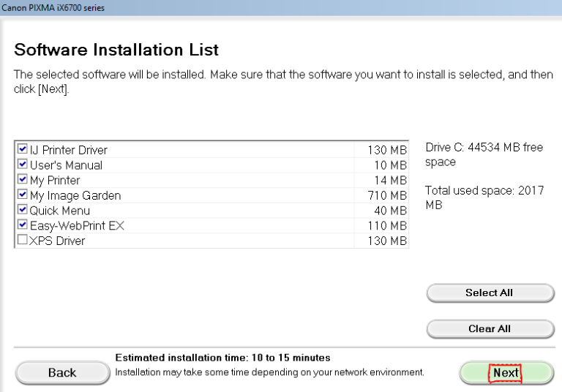Uncheck the IJ Printer Driver checkbox
This screenshot has width=562, height=392.
coord(23,149)
